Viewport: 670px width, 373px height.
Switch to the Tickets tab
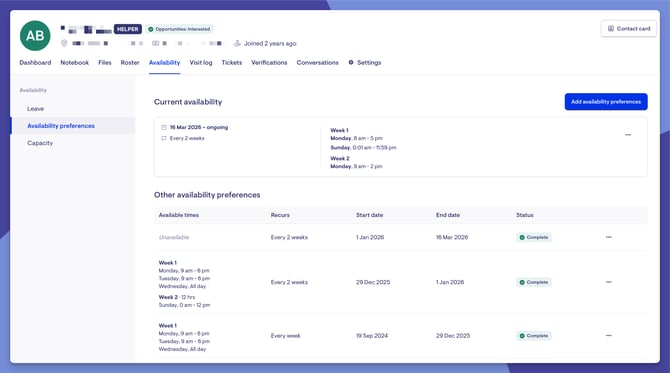point(232,62)
